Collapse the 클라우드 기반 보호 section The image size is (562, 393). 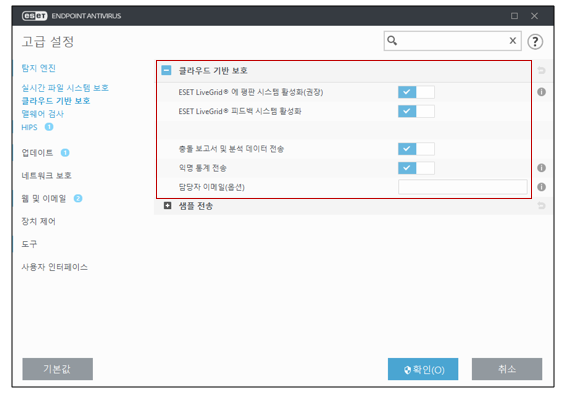[166, 70]
